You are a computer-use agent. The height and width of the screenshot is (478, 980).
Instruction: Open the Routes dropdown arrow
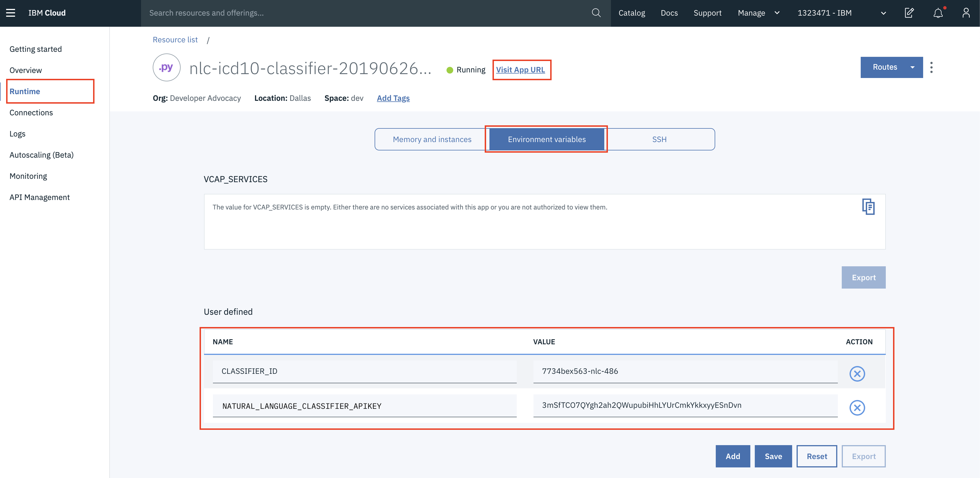pos(912,67)
